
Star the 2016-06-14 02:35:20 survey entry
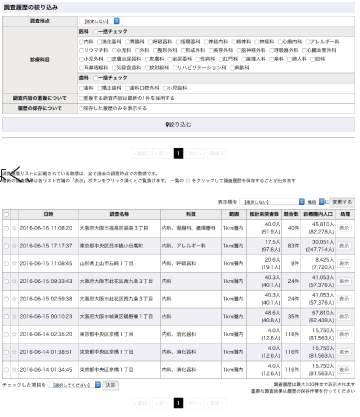pos(14,334)
